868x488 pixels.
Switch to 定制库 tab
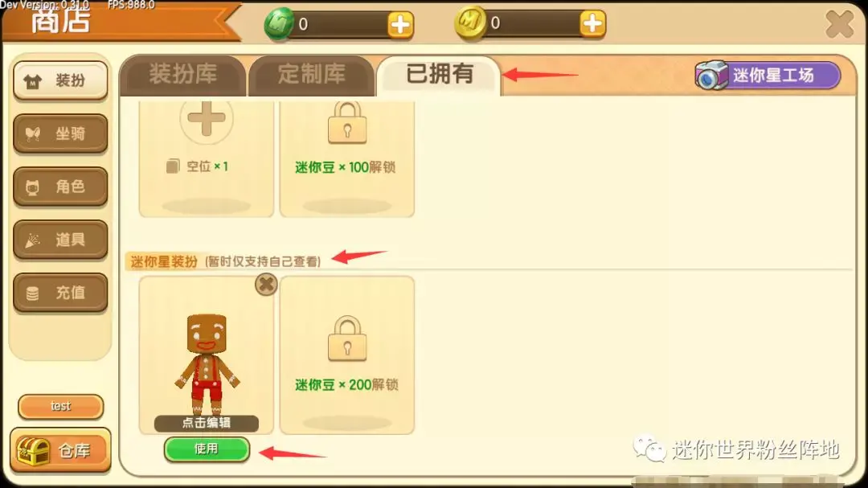pos(312,75)
